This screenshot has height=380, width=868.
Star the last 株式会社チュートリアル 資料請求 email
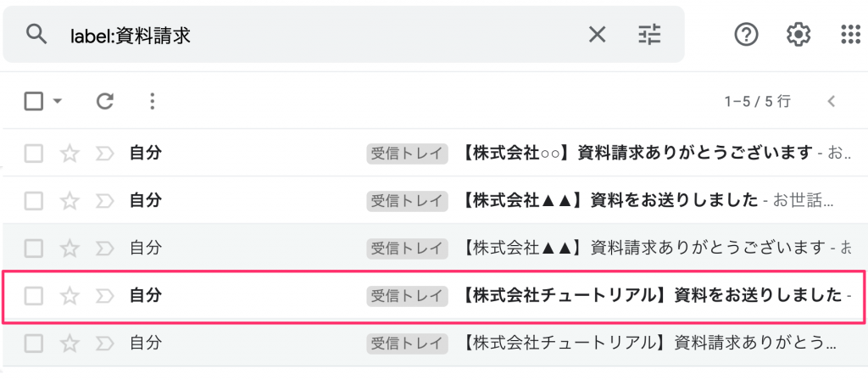click(x=70, y=344)
